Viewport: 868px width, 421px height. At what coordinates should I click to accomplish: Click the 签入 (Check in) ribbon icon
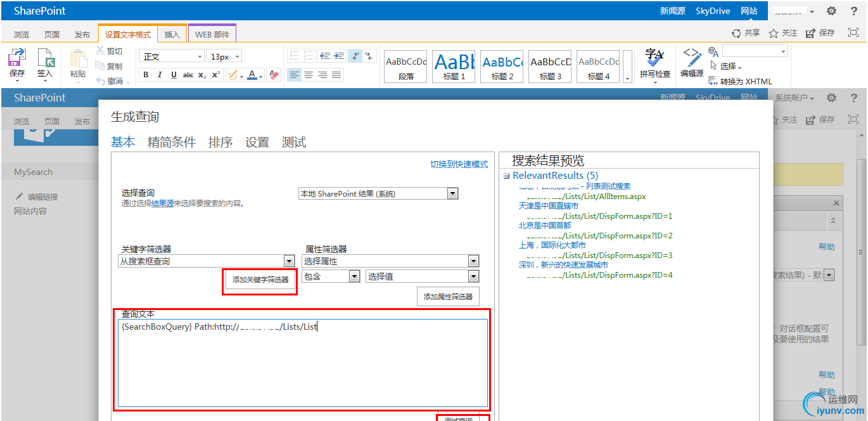click(x=46, y=58)
